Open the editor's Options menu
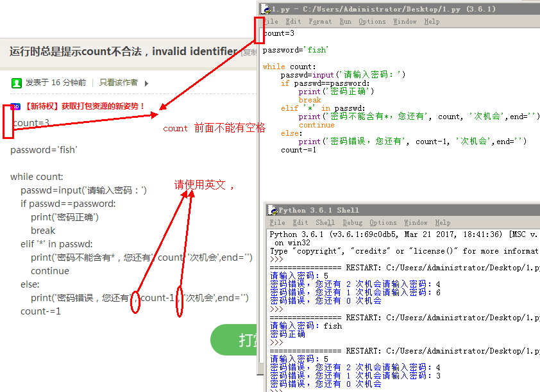Image resolution: width=540 pixels, height=392 pixels. 372,22
